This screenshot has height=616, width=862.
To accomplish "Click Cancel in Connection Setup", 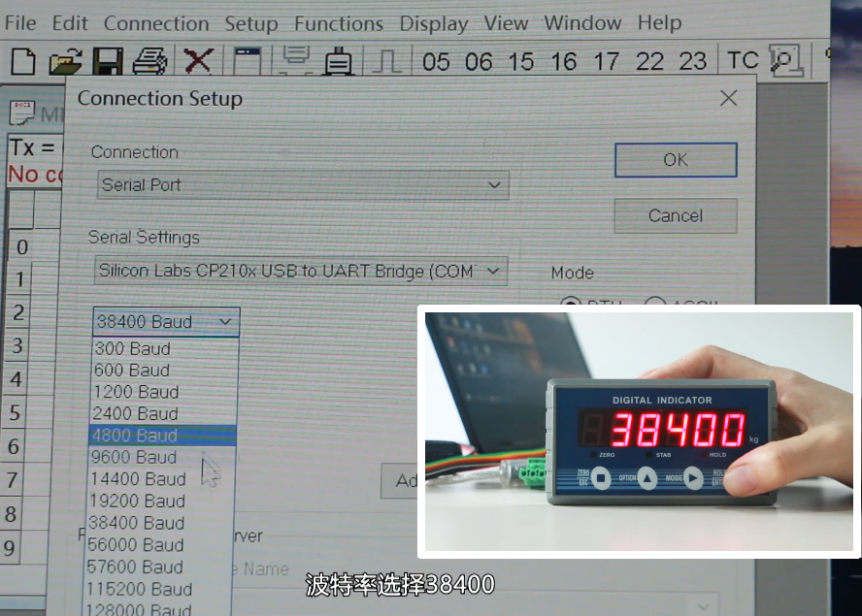I will pyautogui.click(x=676, y=215).
